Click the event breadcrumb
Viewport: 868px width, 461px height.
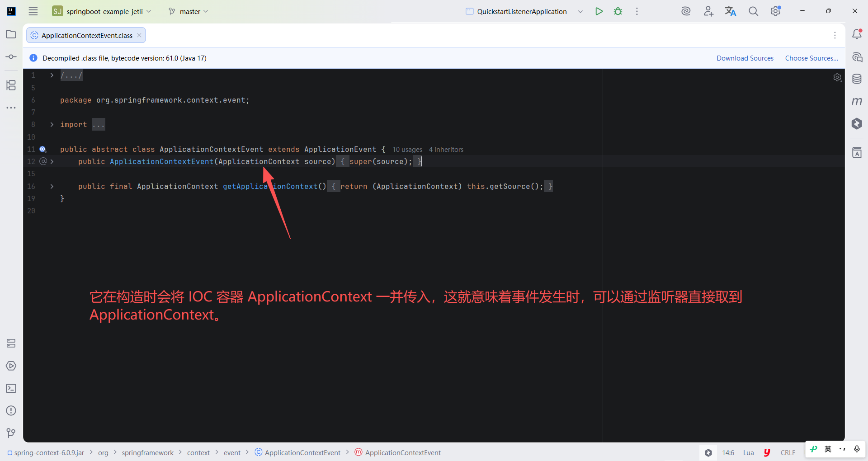[232, 452]
